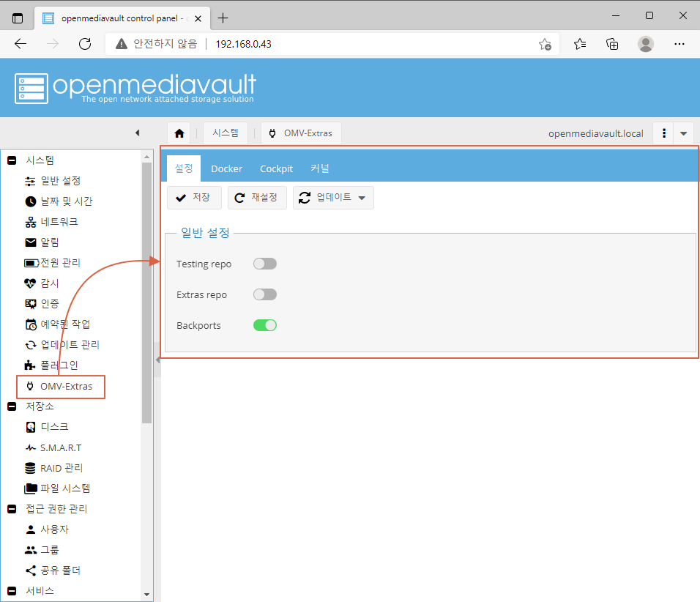The height and width of the screenshot is (602, 700).
Task: Click the disk icon for 디스크
Action: coord(30,428)
